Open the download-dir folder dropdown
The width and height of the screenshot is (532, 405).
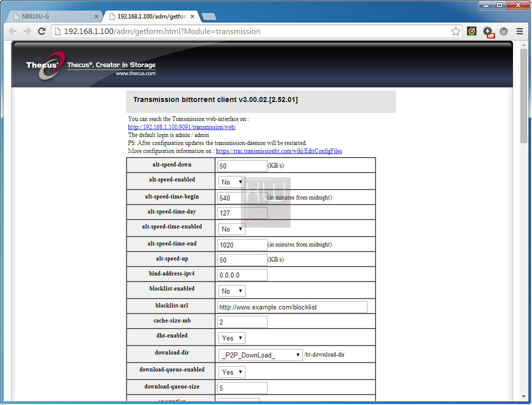pyautogui.click(x=260, y=355)
